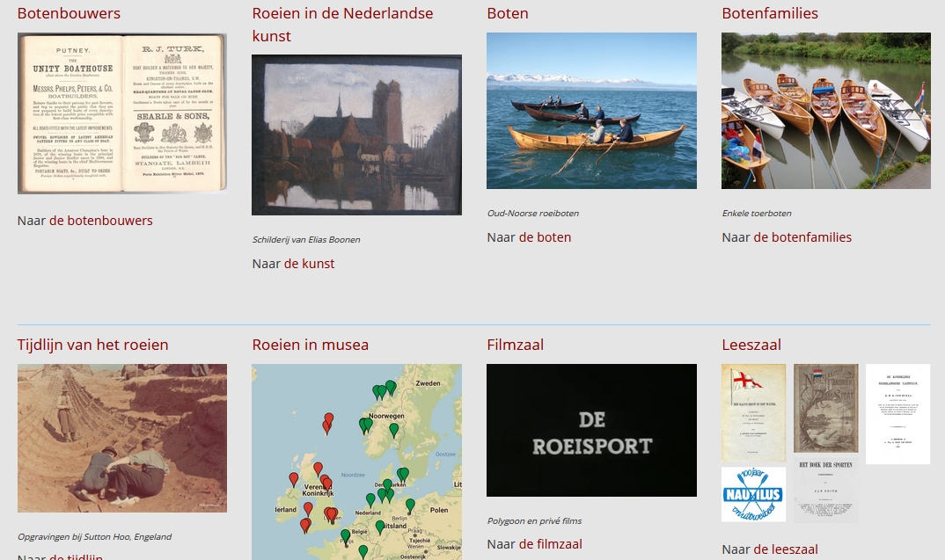Screen dimensions: 945x560
Task: Open the 'Het Boek der Sporten' cover
Action: (x=825, y=489)
